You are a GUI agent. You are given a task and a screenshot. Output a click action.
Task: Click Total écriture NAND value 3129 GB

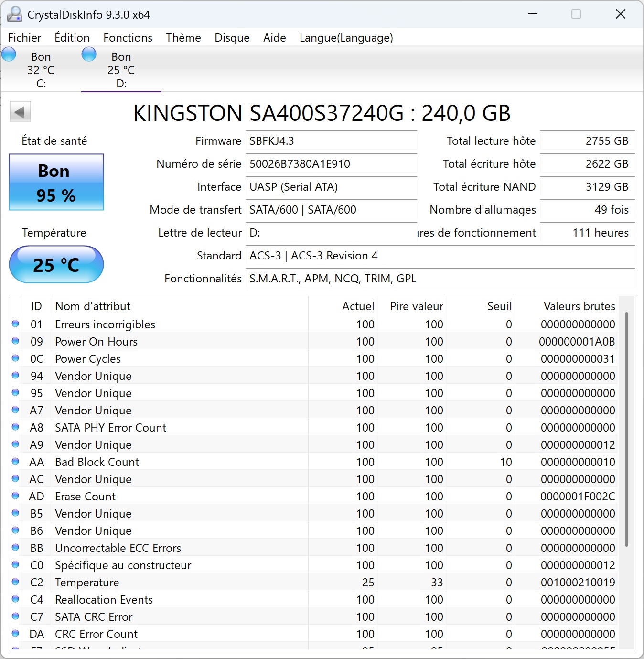click(587, 187)
